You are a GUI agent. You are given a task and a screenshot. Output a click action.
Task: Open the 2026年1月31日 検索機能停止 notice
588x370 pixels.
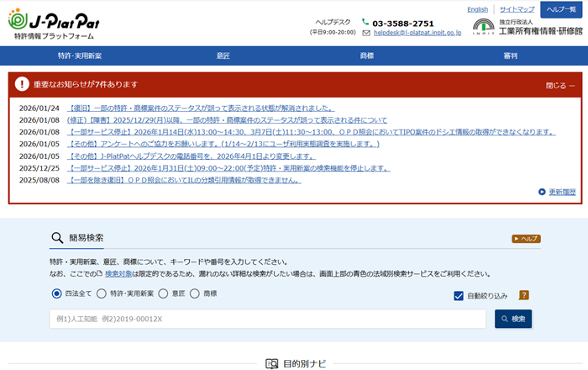click(228, 168)
